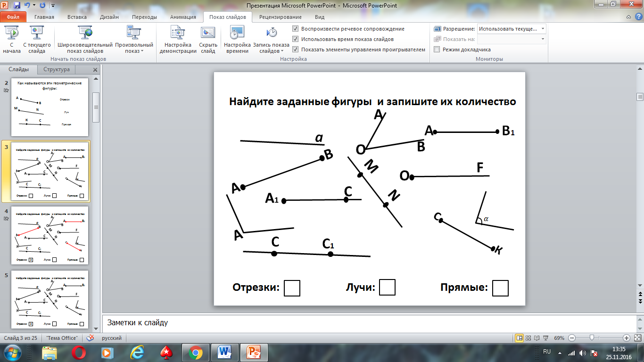Viewport: 644px width, 362px height.
Task: Click Rehearse Timings (Настройка времени) icon
Action: click(237, 33)
